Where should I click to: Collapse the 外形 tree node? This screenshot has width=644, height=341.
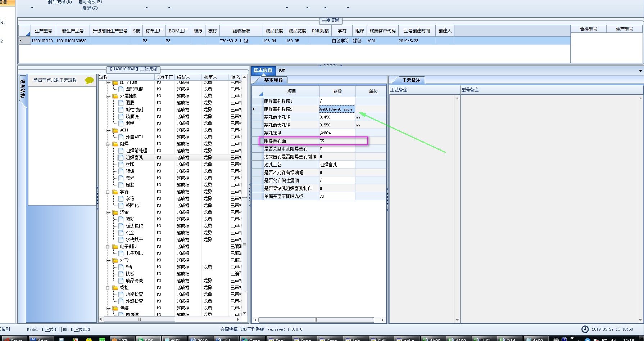click(x=108, y=260)
